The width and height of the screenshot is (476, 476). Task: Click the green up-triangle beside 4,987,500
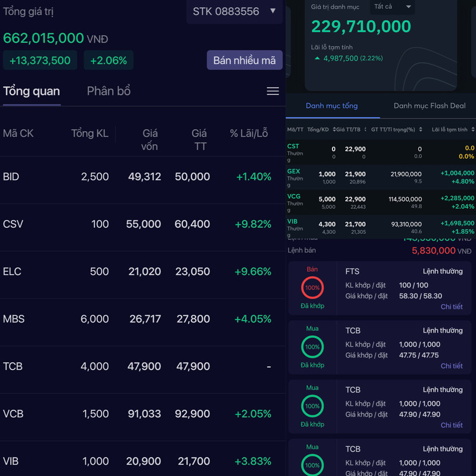317,58
